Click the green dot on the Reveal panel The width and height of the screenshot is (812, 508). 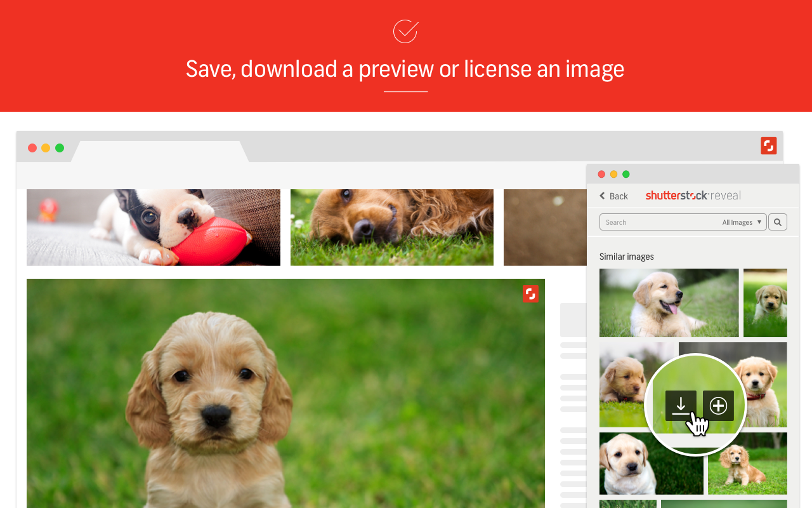[x=626, y=173]
